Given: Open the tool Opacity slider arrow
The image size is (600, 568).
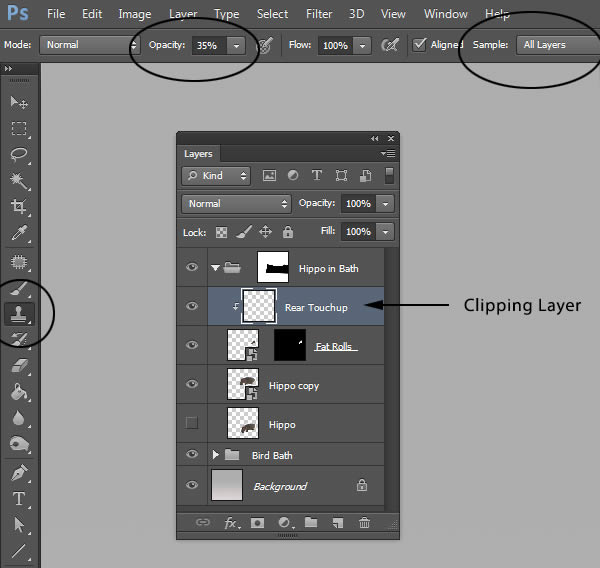Looking at the screenshot, I should pos(236,46).
